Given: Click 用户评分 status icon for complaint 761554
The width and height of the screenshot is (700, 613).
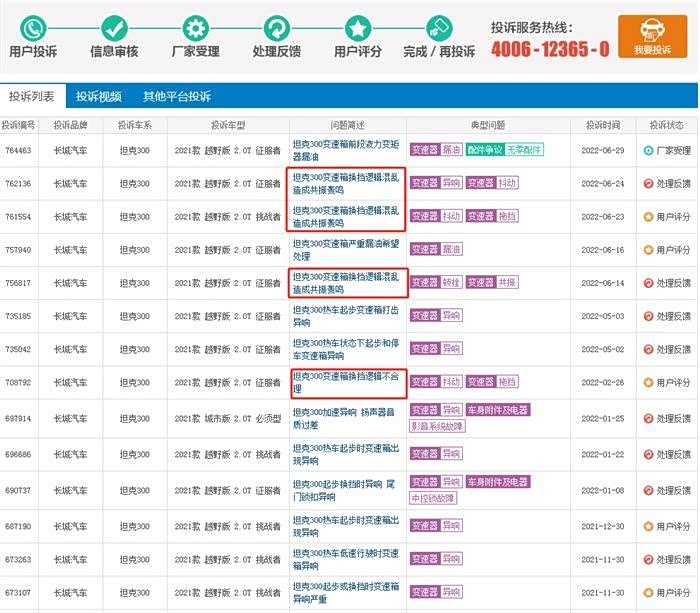Looking at the screenshot, I should tap(648, 217).
